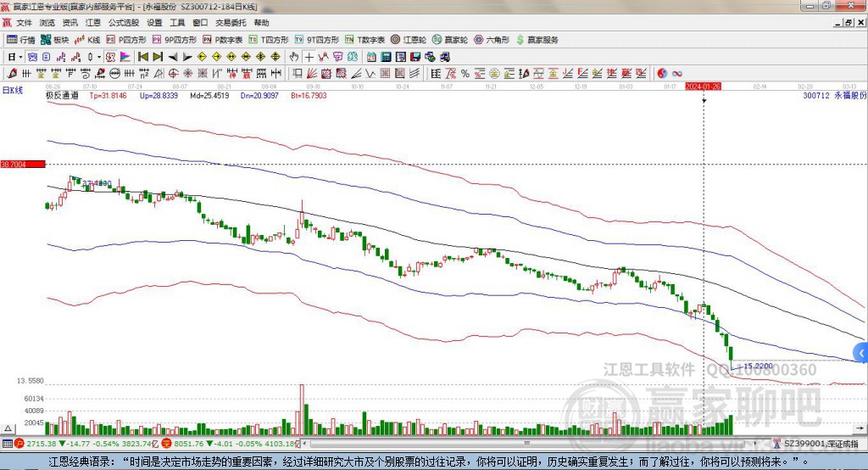
Task: Open the P数字表 number table
Action: tap(223, 40)
